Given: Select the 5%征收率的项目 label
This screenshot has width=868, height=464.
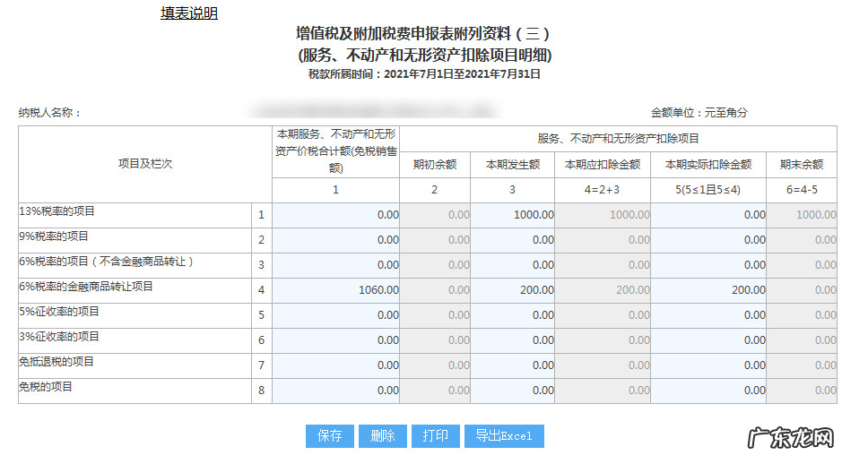Looking at the screenshot, I should click(59, 312).
